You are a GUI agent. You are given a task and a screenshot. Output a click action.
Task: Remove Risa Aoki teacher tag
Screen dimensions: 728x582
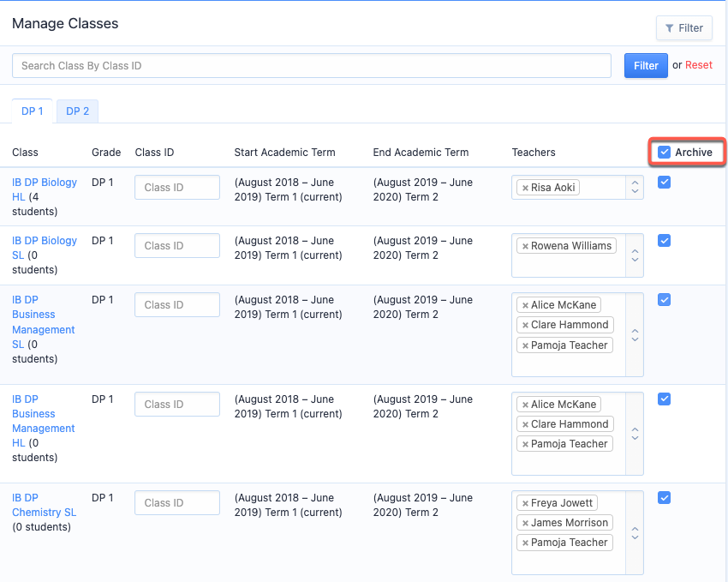click(x=525, y=188)
